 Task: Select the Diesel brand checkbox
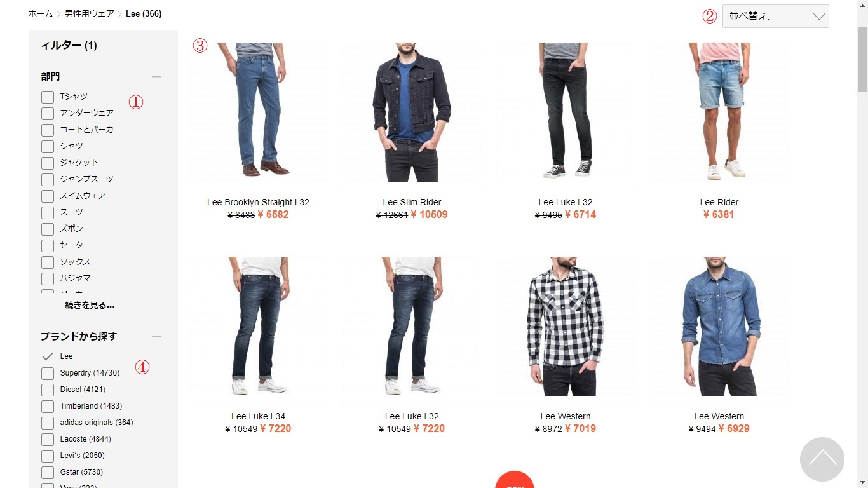tap(48, 390)
